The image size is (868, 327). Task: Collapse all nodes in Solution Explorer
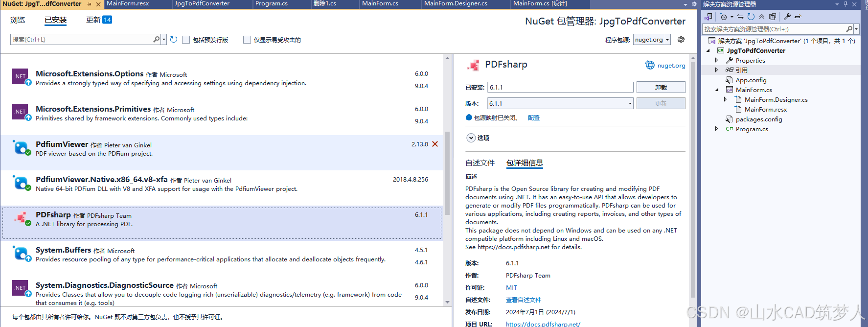[762, 17]
